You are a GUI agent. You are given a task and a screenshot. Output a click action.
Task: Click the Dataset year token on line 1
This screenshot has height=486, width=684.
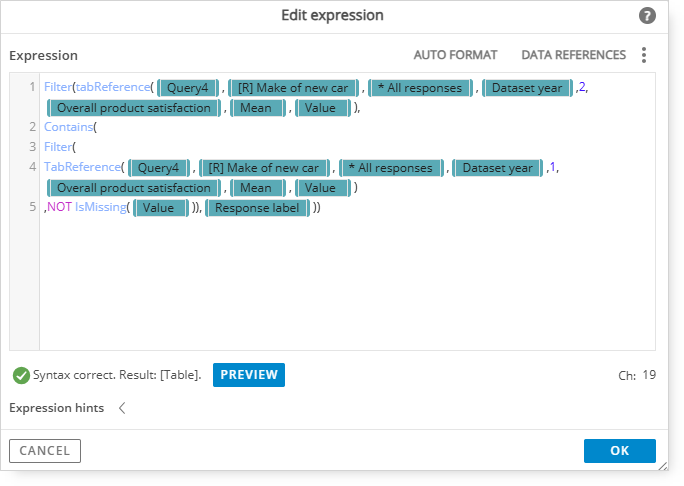pos(526,88)
